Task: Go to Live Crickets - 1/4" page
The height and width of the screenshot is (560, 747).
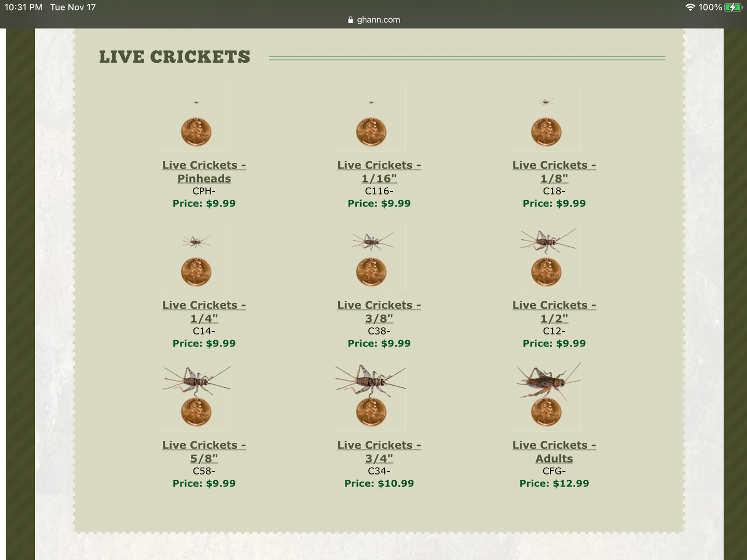Action: 204,312
